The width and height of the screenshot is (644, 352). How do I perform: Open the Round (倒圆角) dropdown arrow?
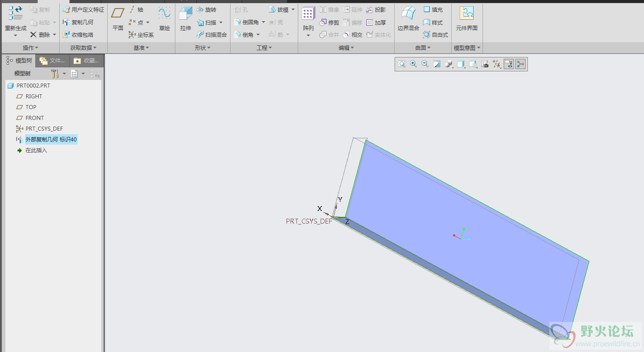(263, 22)
